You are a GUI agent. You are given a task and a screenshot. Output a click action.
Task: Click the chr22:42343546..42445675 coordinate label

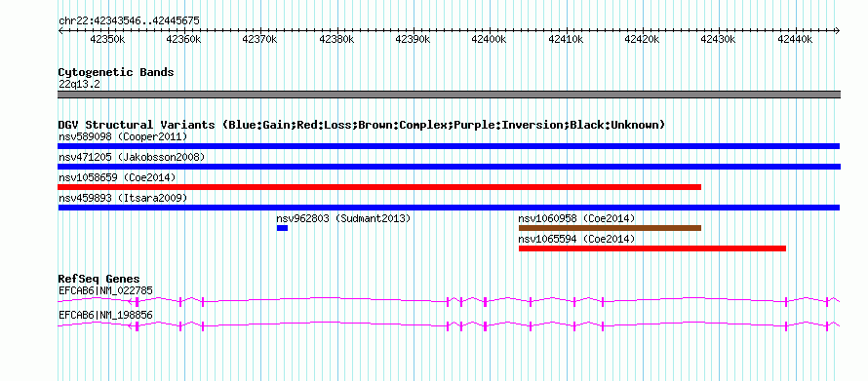[129, 21]
